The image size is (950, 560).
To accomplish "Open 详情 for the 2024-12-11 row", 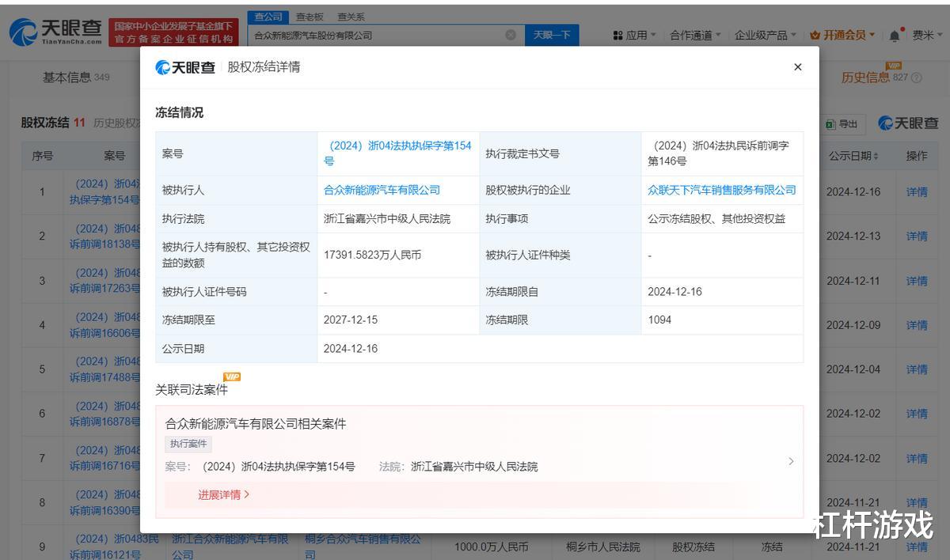I will (917, 281).
